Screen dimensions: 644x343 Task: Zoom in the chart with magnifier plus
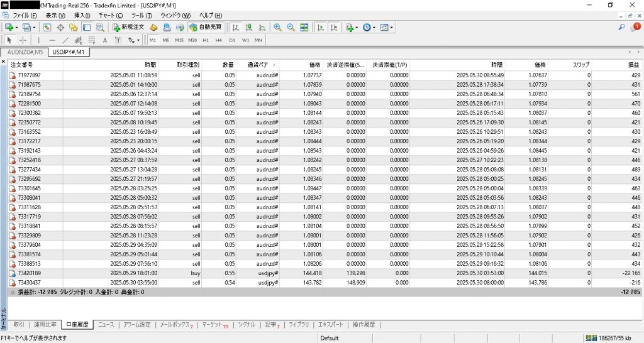point(277,28)
